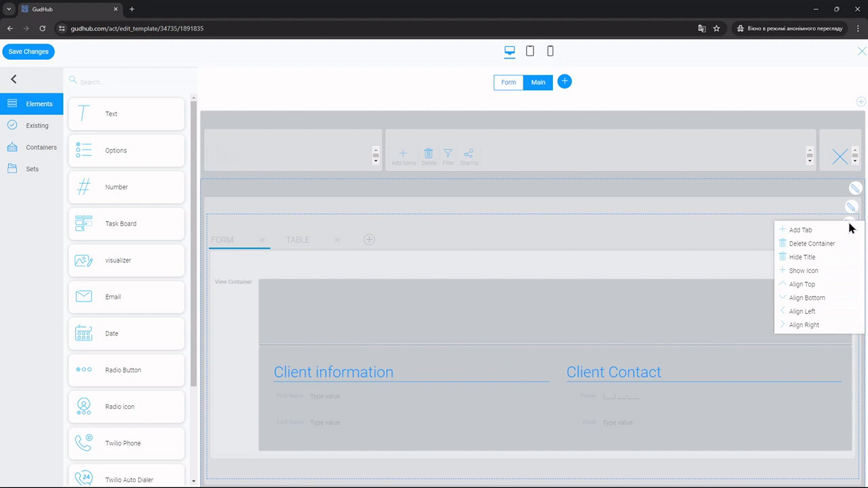
Task: Close the FORM tab with its X
Action: coord(262,240)
